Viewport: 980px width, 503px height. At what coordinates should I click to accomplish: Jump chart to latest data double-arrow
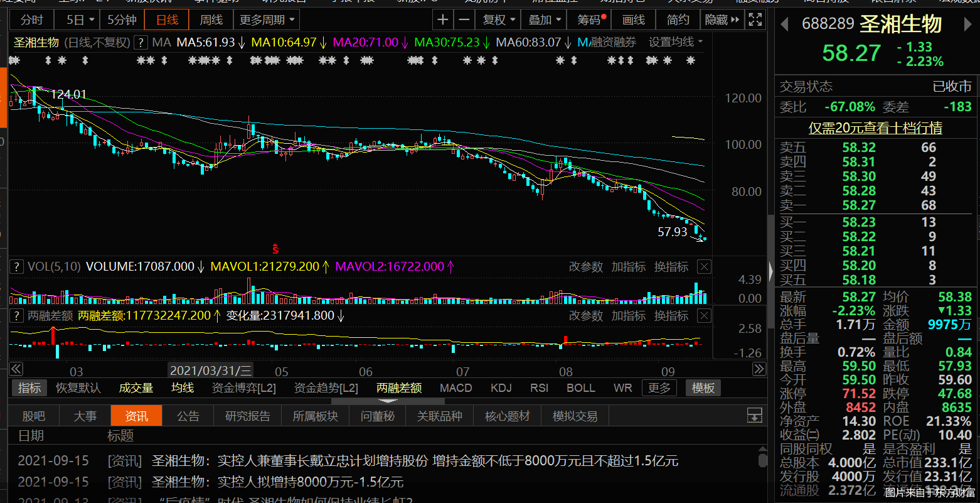click(x=759, y=369)
